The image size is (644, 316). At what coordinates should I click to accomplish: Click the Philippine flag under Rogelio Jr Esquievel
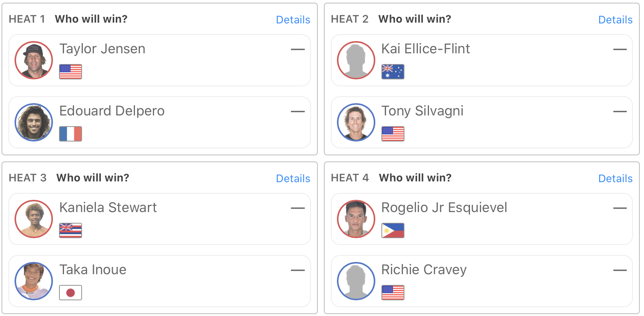point(393,230)
